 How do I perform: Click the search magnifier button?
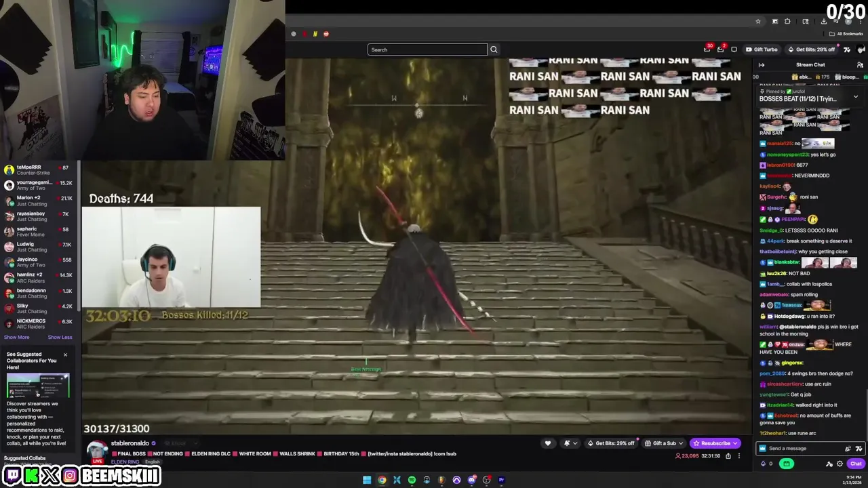494,49
